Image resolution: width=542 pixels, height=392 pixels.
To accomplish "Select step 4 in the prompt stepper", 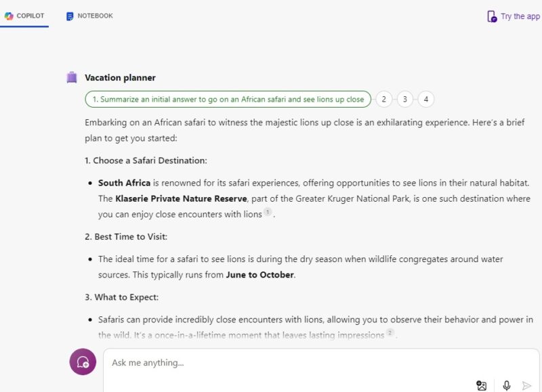I will tap(425, 99).
